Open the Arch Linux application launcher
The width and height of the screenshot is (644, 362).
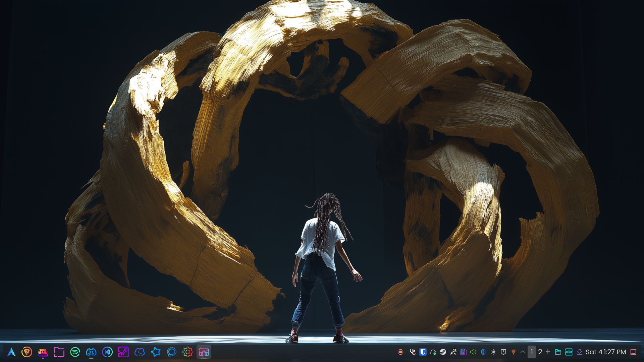11,352
